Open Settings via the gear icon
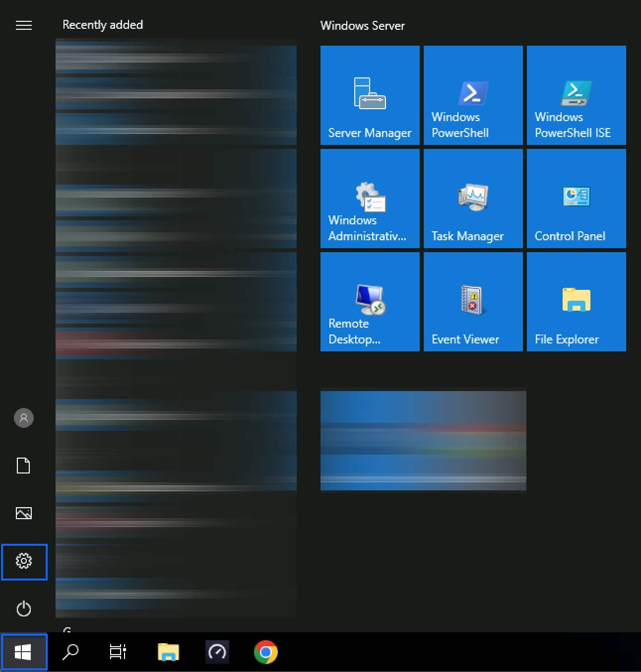 24,561
